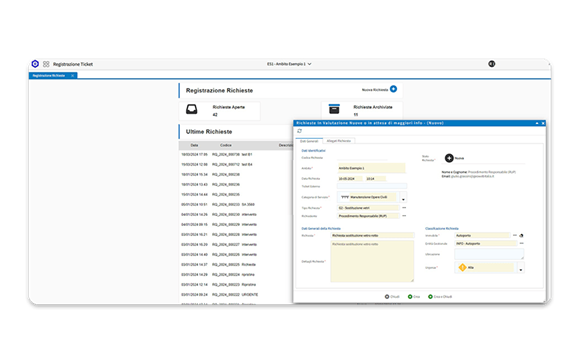This screenshot has height=362, width=576.
Task: Click the round dark icon in the top bar
Action: pos(492,64)
